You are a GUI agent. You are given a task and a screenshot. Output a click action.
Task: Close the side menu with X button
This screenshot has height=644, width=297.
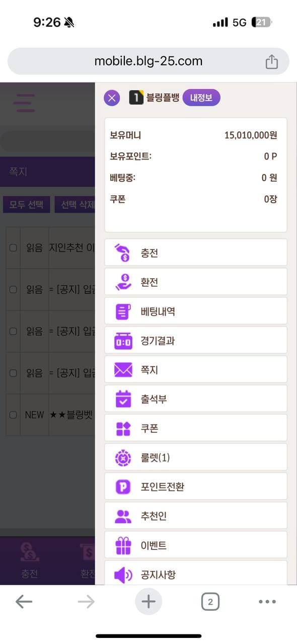112,98
